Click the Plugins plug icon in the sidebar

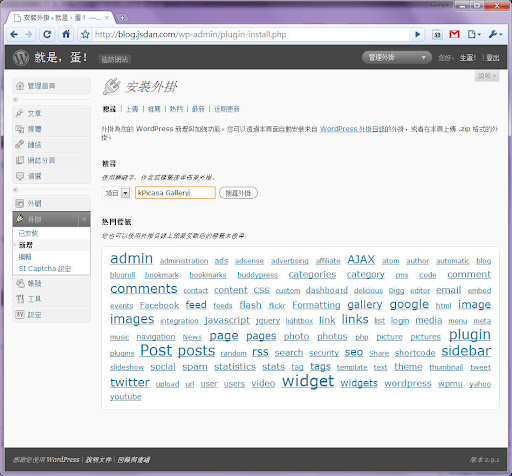20,219
